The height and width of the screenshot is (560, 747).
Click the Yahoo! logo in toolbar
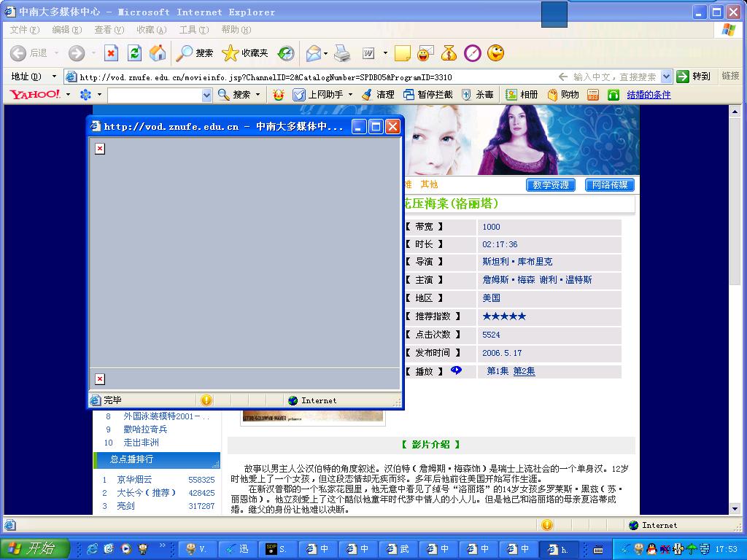pos(36,94)
